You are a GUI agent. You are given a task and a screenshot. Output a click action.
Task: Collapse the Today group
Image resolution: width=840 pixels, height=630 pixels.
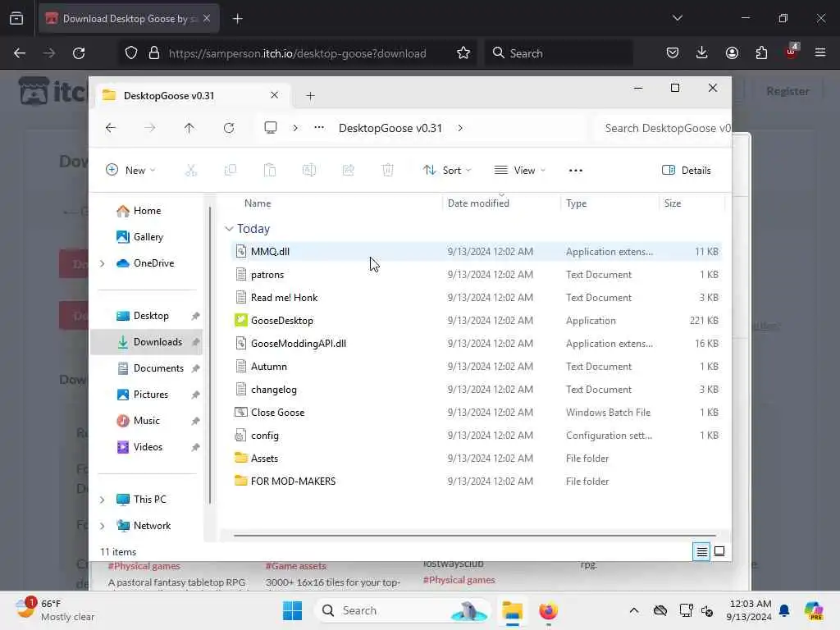point(229,229)
